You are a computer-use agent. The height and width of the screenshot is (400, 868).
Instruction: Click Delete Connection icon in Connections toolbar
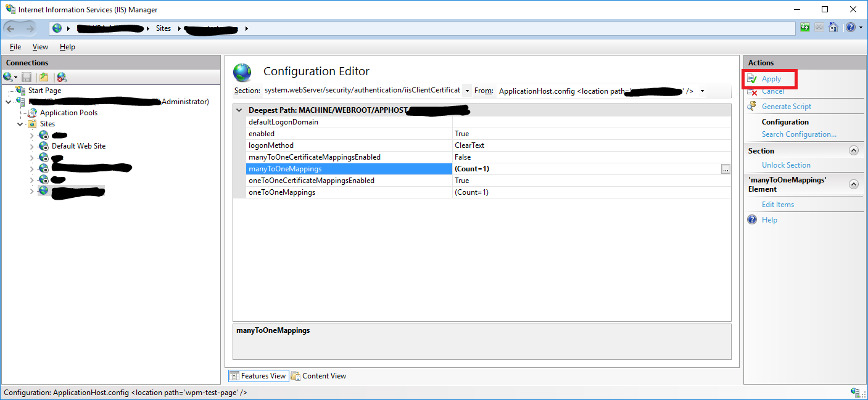tap(62, 77)
